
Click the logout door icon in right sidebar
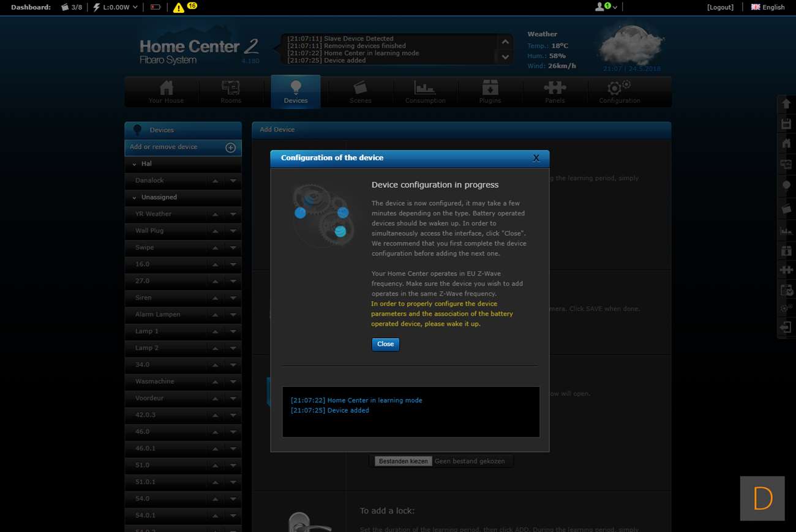point(786,328)
